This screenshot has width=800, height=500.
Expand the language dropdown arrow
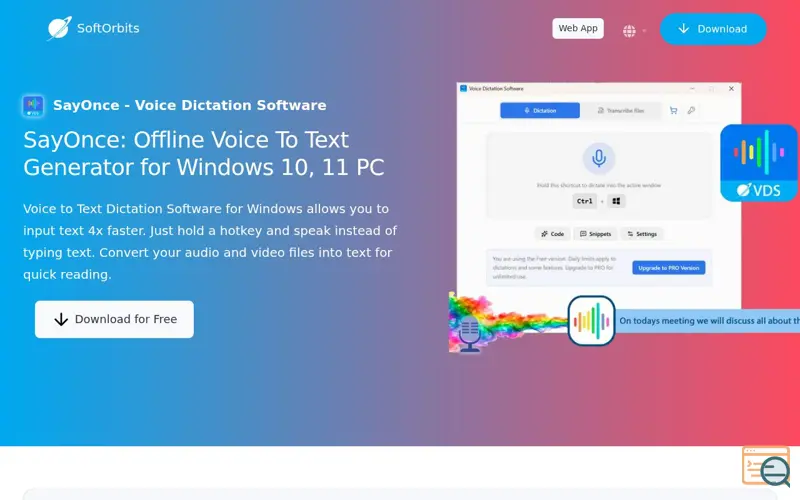(x=644, y=31)
